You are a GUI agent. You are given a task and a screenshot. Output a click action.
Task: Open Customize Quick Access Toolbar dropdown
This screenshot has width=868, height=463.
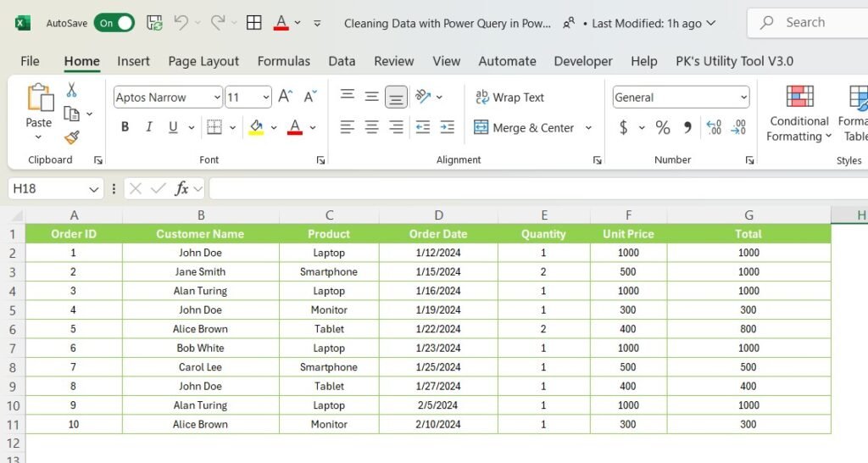(x=317, y=23)
